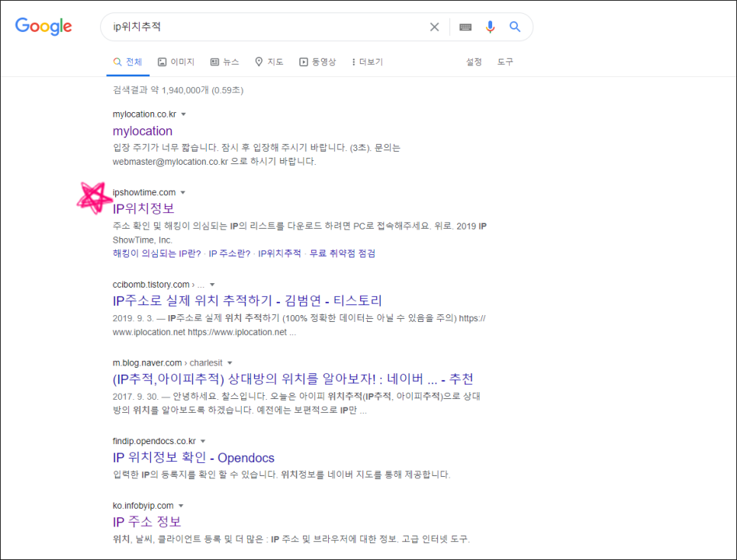737x560 pixels.
Task: Expand dropdown arrow next to ccibomb.tistory.com
Action: coord(212,285)
